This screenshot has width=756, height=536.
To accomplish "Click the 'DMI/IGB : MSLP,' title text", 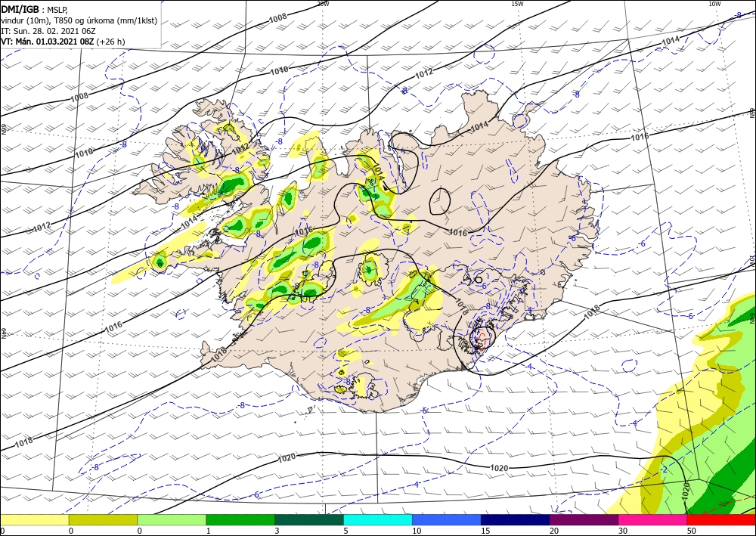I will 34,10.
